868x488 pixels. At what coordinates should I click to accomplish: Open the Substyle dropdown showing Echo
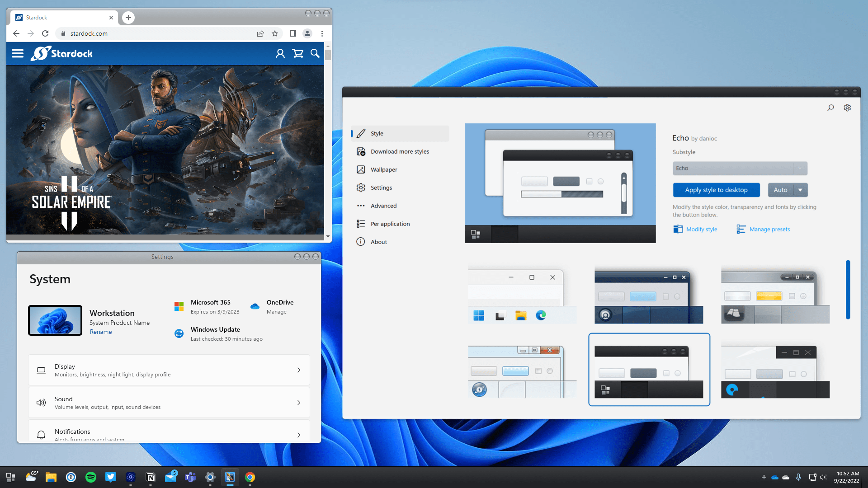(740, 168)
